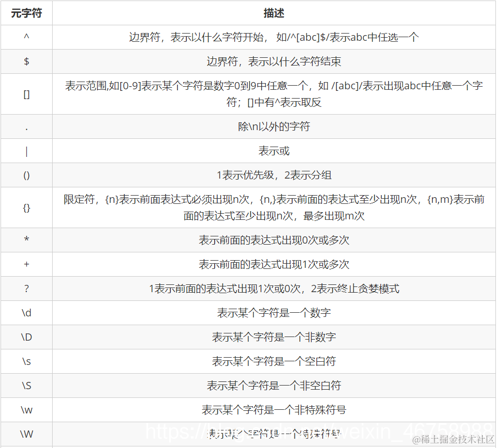Click the text '1表示优先级，2表示分组'
The image size is (498, 448).
[x=274, y=175]
